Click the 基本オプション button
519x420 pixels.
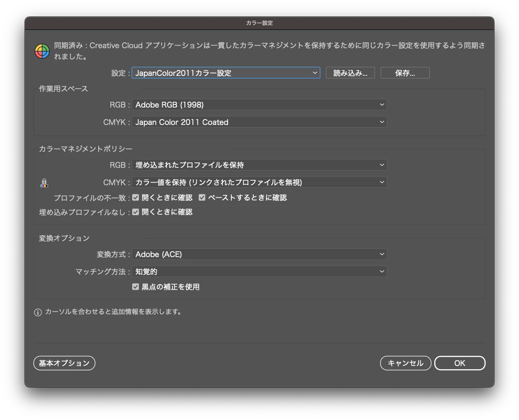[x=64, y=363]
